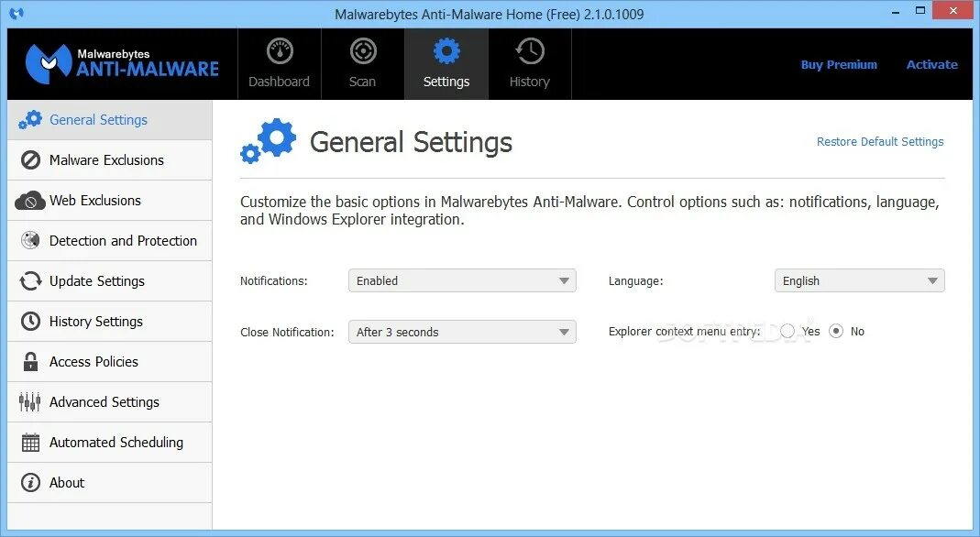Click the General Settings gears sidebar icon
This screenshot has height=537, width=980.
(30, 120)
